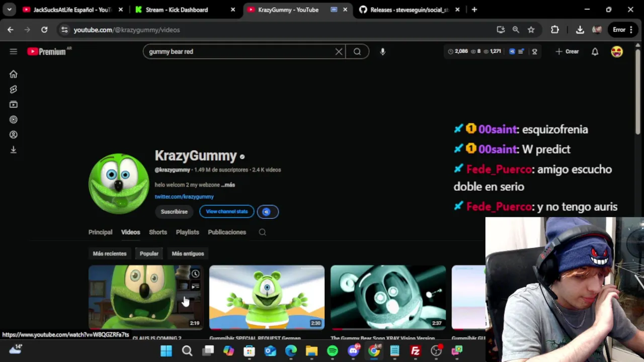This screenshot has width=644, height=362.
Task: Switch to the JackSucksAtLife Español tab
Action: 72,10
